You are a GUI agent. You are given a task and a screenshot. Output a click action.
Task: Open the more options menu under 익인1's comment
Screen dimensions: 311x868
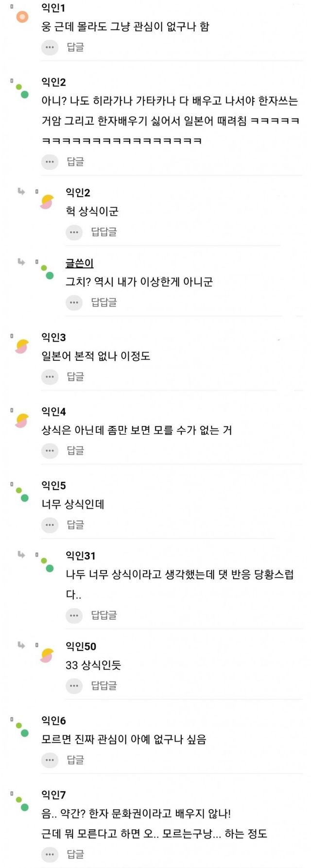(x=50, y=47)
